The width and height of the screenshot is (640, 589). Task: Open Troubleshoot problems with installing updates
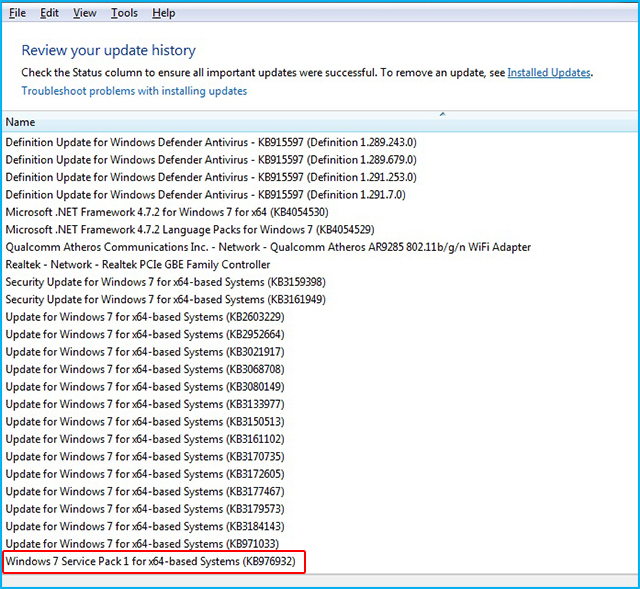coord(134,91)
